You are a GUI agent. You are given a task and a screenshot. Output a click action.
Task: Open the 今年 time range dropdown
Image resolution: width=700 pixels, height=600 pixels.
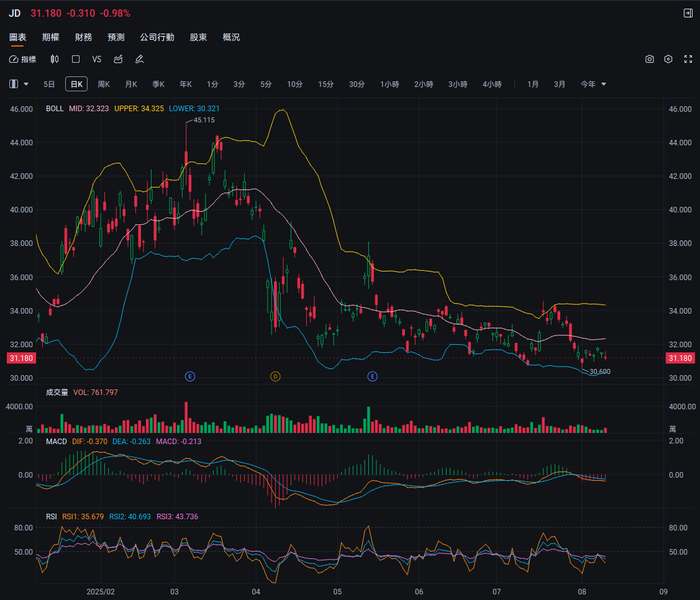coord(590,84)
